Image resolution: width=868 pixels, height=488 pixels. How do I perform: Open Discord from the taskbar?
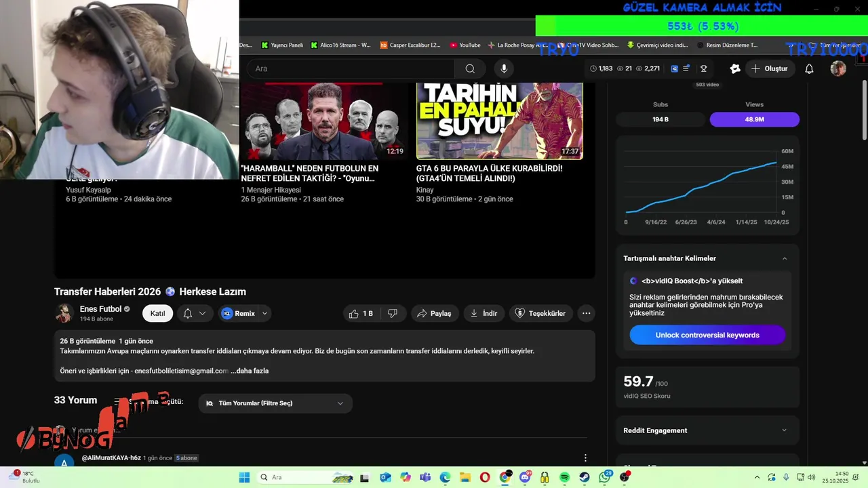click(x=525, y=477)
